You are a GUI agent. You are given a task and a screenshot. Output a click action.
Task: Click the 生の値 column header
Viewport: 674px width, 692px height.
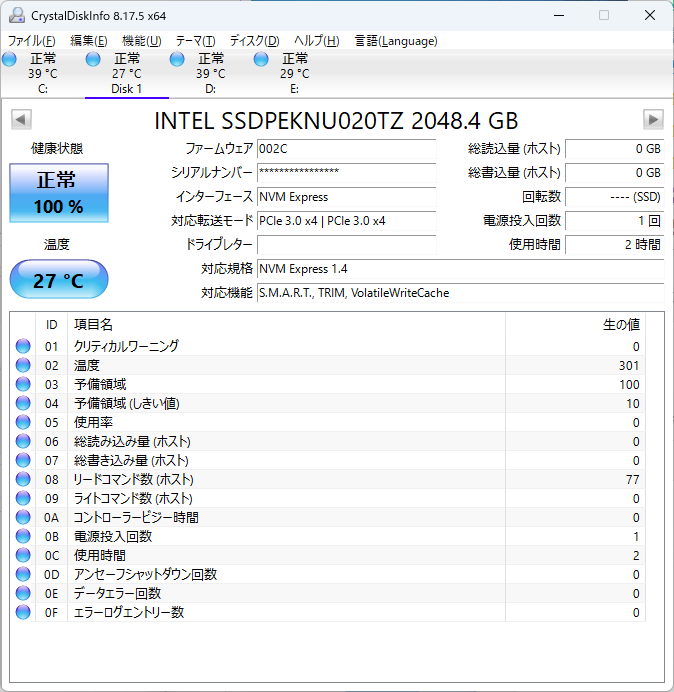[x=576, y=325]
